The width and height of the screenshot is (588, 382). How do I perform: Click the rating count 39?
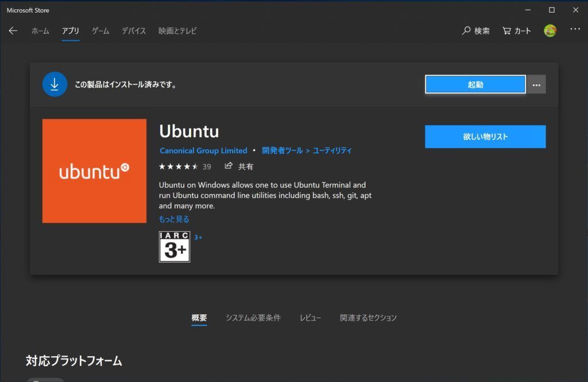coord(207,167)
